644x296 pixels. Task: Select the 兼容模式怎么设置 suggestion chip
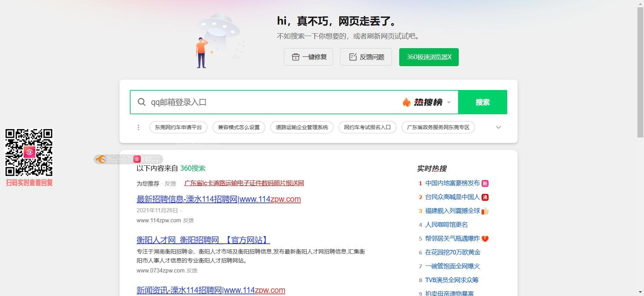[239, 127]
